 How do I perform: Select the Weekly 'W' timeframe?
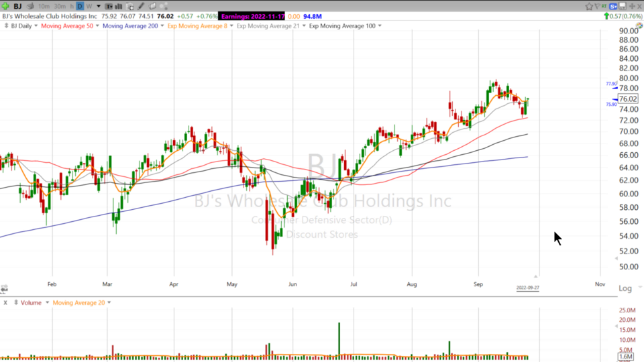[89, 6]
